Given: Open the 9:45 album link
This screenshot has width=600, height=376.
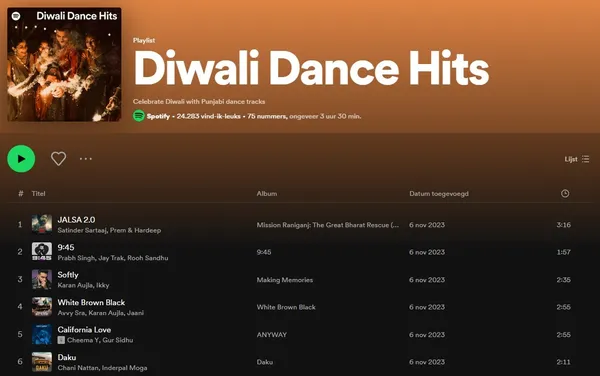Looking at the screenshot, I should pos(264,252).
